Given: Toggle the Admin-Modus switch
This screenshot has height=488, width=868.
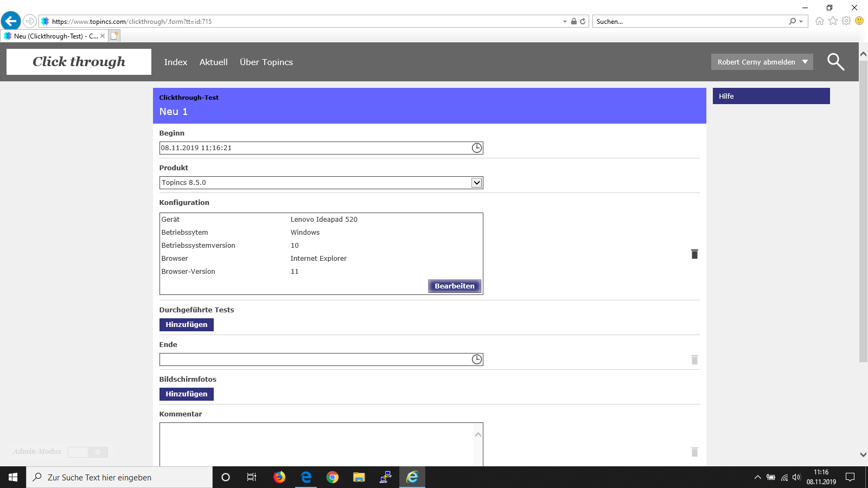Looking at the screenshot, I should coord(88,452).
